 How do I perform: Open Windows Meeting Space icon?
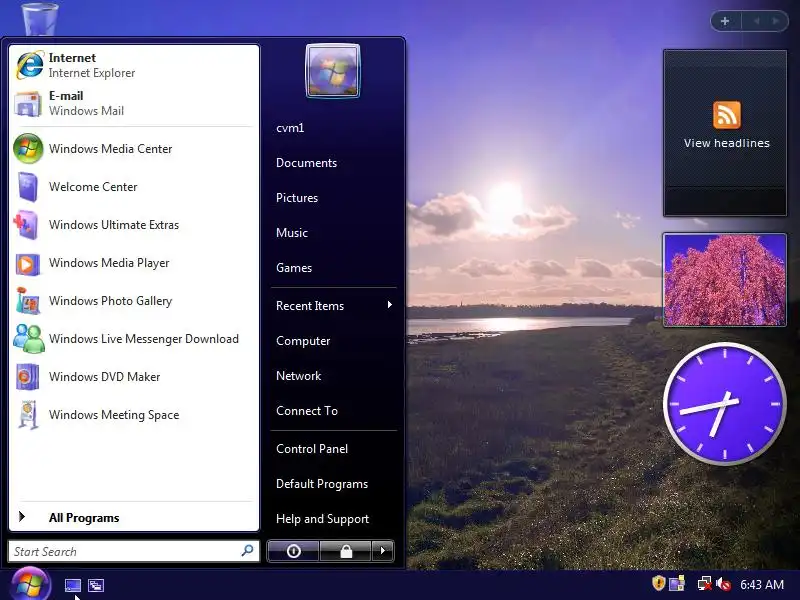28,415
